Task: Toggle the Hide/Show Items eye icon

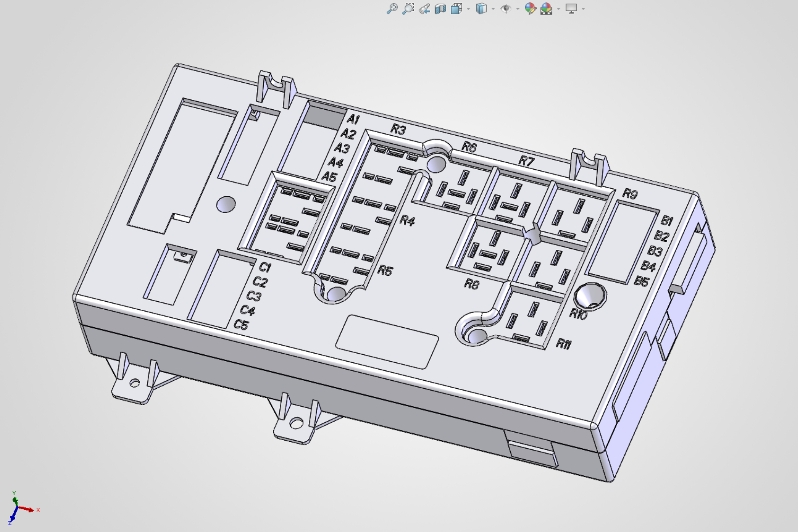Action: [x=506, y=8]
